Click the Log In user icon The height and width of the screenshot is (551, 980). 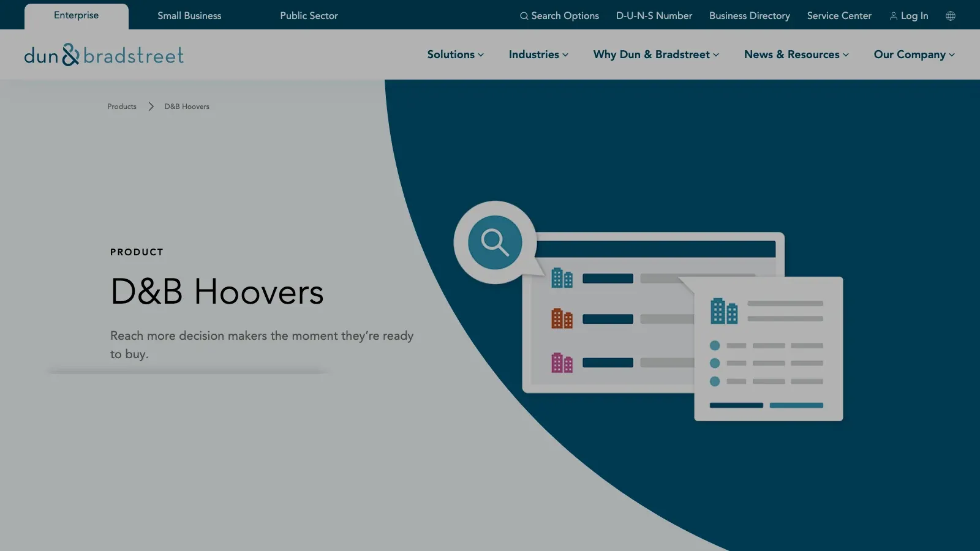click(x=894, y=16)
